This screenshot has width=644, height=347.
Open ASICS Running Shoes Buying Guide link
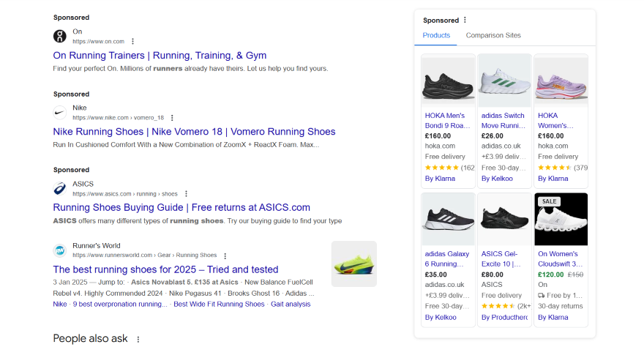pyautogui.click(x=181, y=207)
